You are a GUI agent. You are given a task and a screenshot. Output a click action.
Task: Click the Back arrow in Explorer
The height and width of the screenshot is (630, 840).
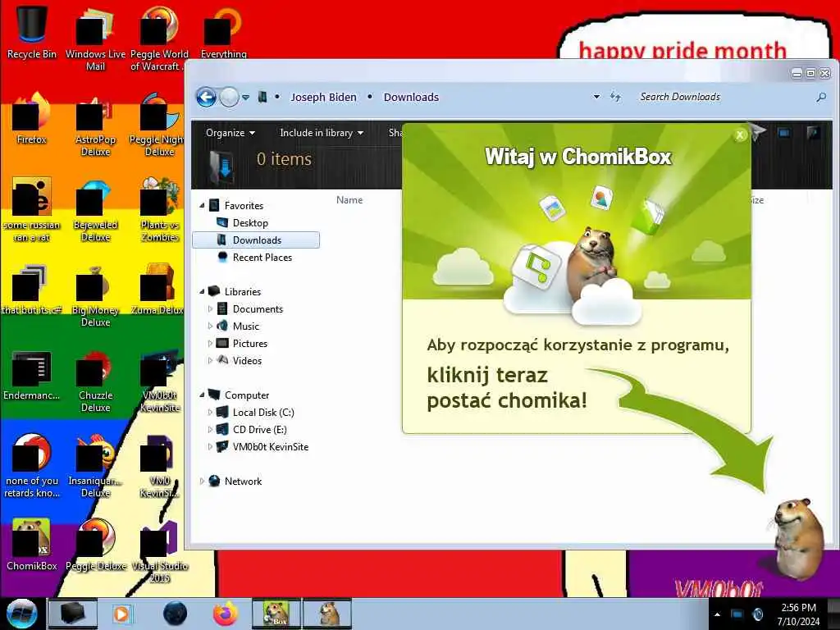pos(206,98)
